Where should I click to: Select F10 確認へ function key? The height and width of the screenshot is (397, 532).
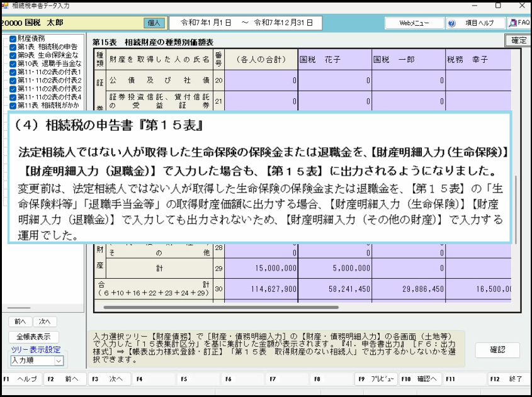pos(421,379)
